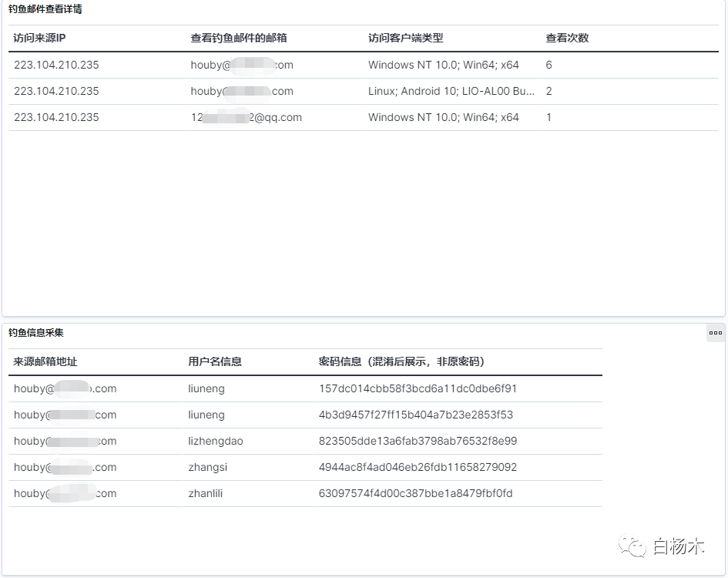Image resolution: width=728 pixels, height=578 pixels.
Task: Click liuneng username in the 157dc014 row
Action: (x=206, y=389)
